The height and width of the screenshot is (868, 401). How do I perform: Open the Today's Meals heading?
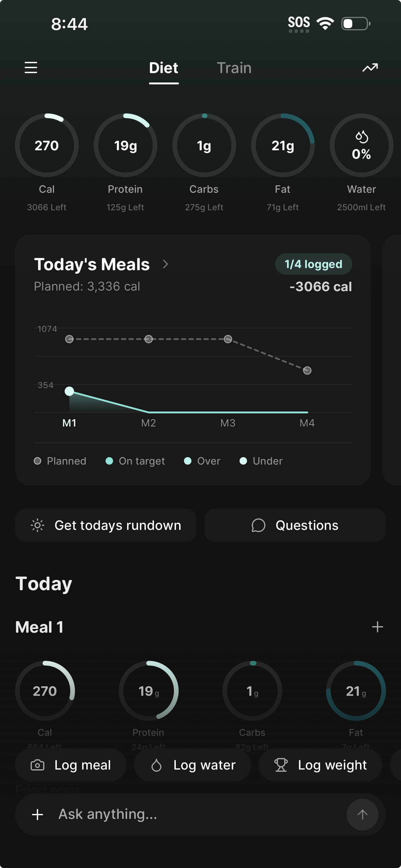click(92, 264)
